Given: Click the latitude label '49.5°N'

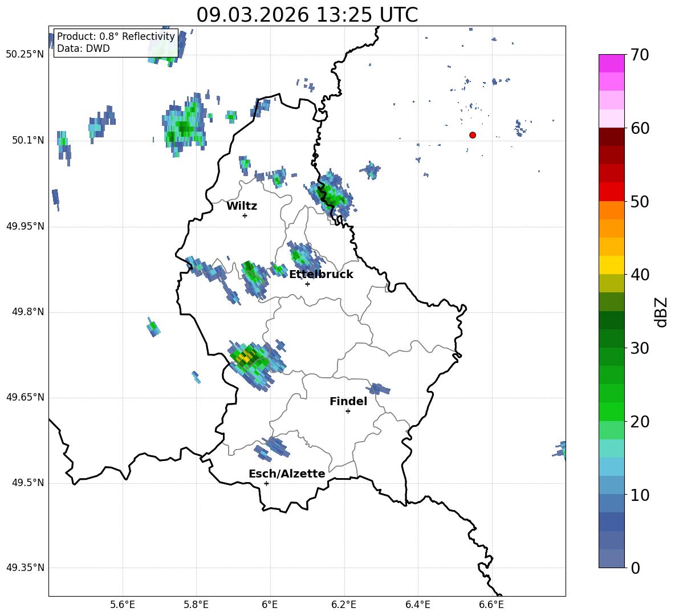Looking at the screenshot, I should [28, 483].
